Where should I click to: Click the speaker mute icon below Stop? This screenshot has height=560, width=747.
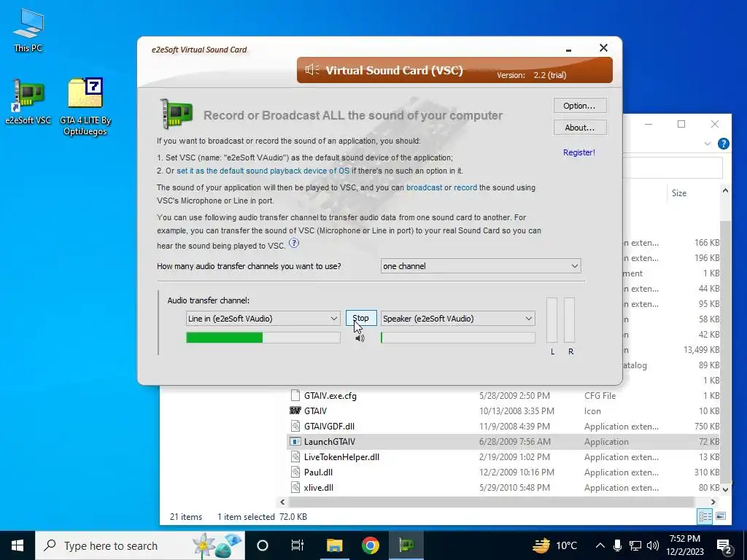pyautogui.click(x=360, y=338)
